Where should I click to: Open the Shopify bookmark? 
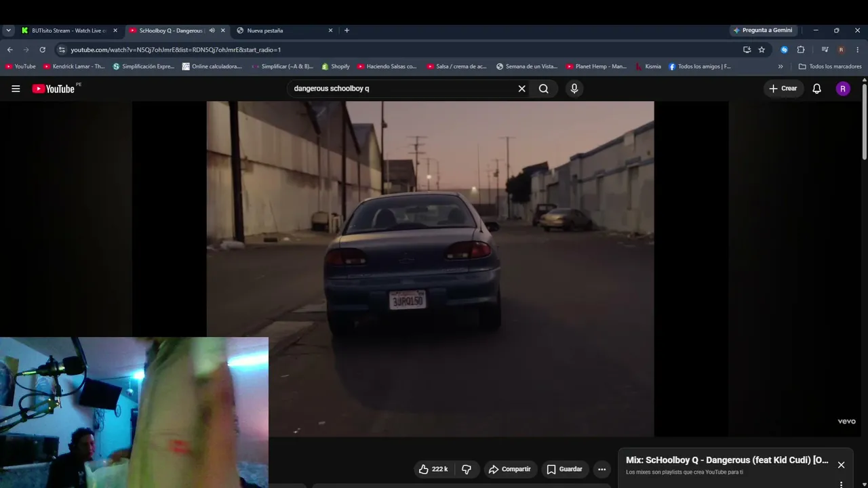[x=336, y=66]
